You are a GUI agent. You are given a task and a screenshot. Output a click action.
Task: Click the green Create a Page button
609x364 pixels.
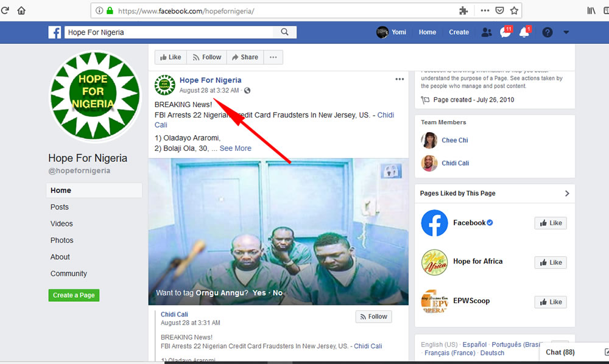coord(74,295)
